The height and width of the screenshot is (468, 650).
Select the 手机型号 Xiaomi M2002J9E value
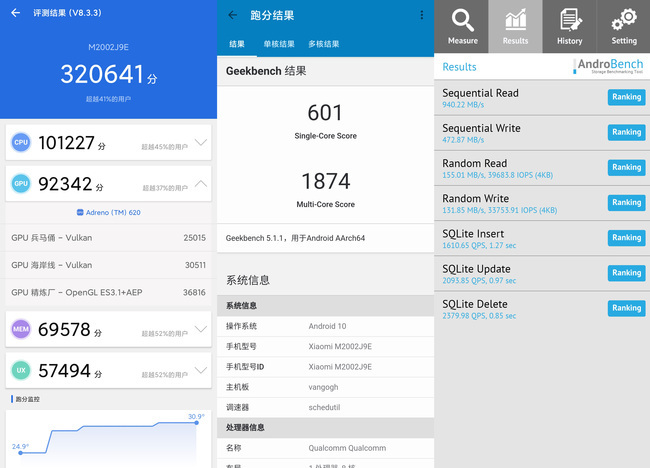340,347
